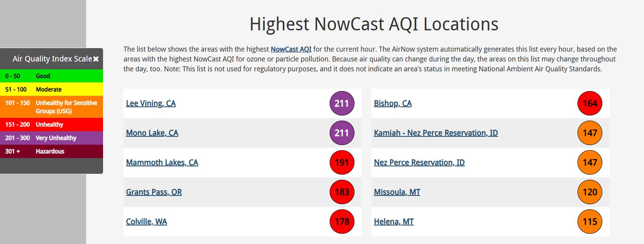Screen dimensions: 644x244
Task: View Helena, MT air quality
Action: (394, 222)
